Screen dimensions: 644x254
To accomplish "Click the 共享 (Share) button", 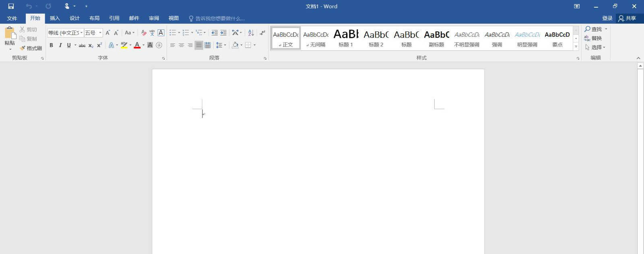I will [x=627, y=18].
